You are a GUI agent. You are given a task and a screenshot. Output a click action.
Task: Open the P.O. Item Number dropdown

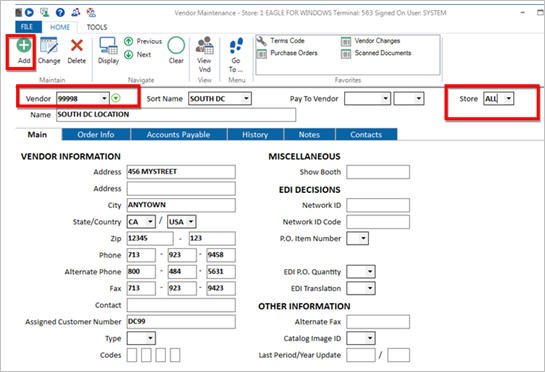363,238
